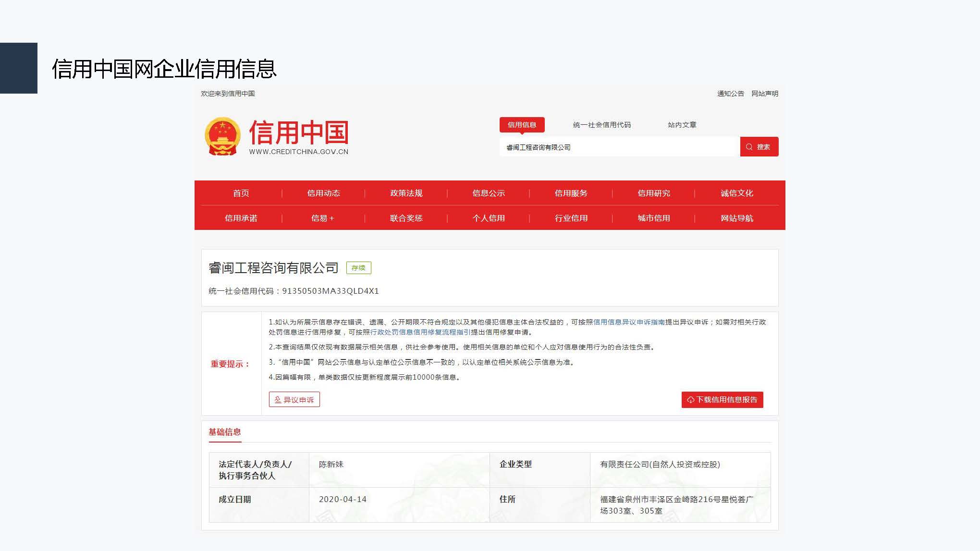This screenshot has height=551, width=980.
Task: Select the 站内文章 search tab
Action: click(682, 125)
